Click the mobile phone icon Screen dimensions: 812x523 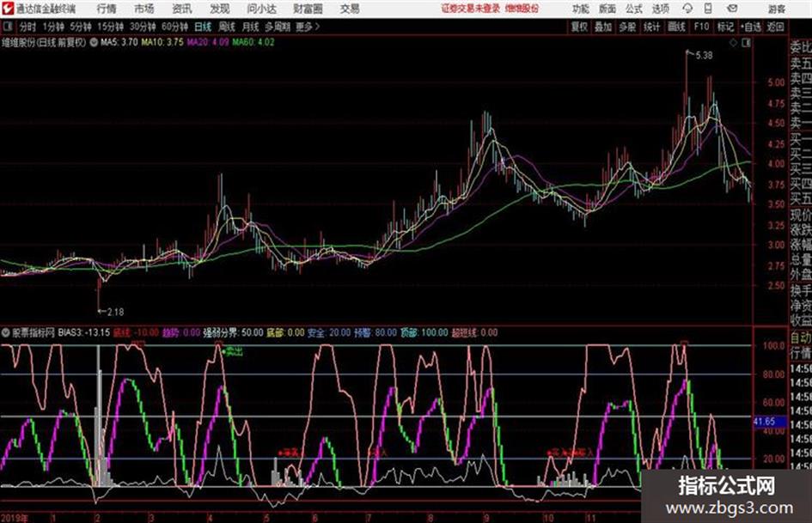(708, 9)
